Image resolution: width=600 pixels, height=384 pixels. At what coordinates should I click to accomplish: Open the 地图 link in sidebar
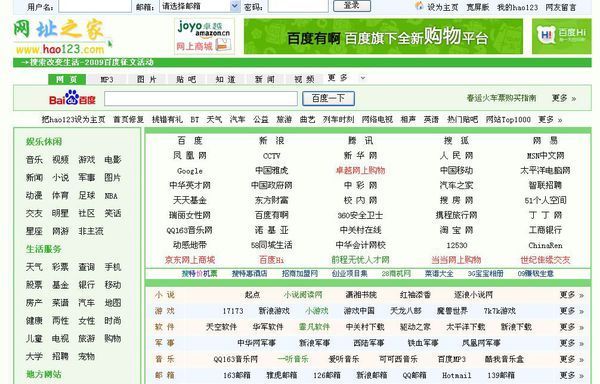[x=113, y=303]
